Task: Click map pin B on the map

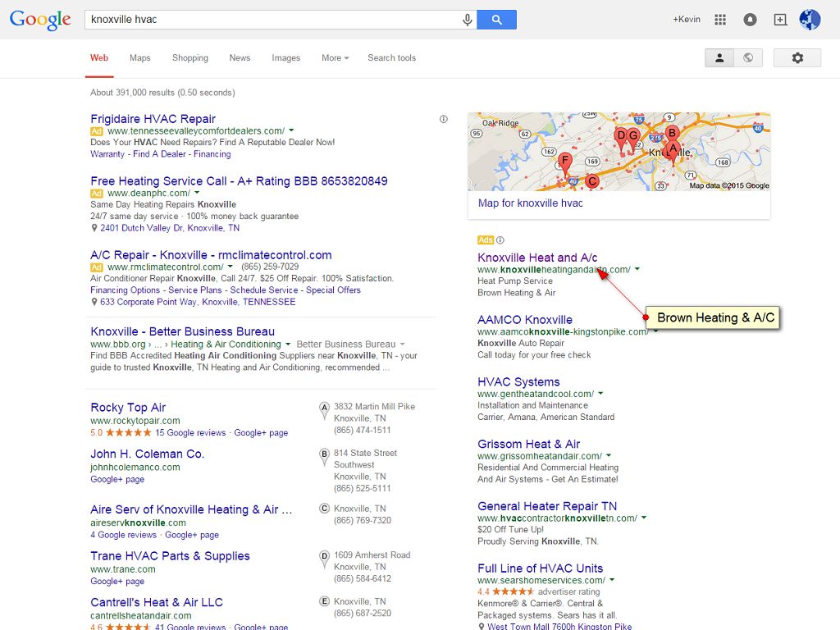Action: (x=672, y=133)
